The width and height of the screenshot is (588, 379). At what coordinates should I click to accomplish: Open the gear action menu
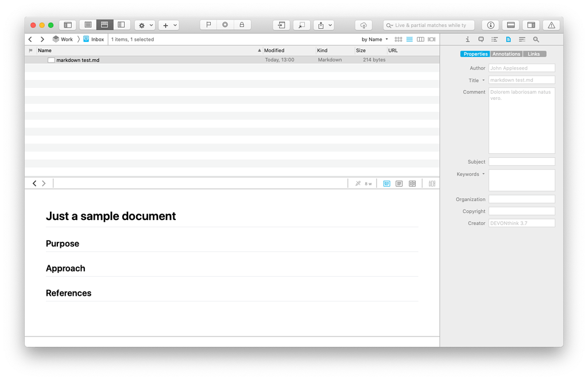pos(142,25)
